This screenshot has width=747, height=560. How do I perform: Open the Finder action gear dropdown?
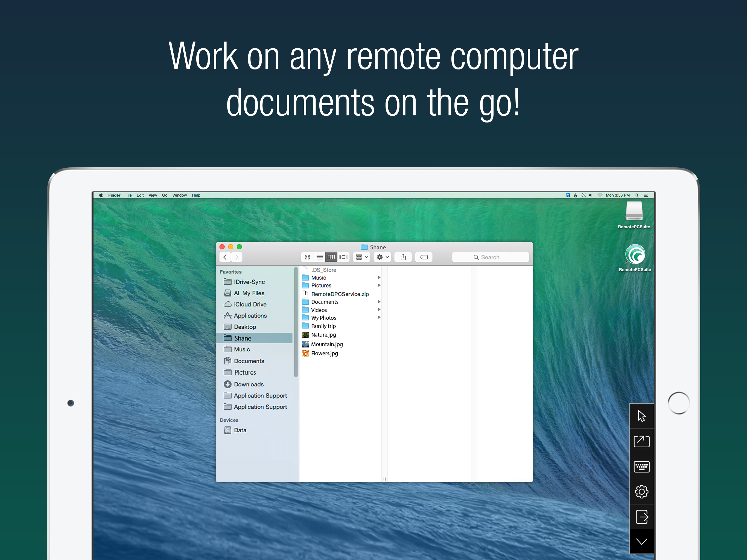(382, 257)
